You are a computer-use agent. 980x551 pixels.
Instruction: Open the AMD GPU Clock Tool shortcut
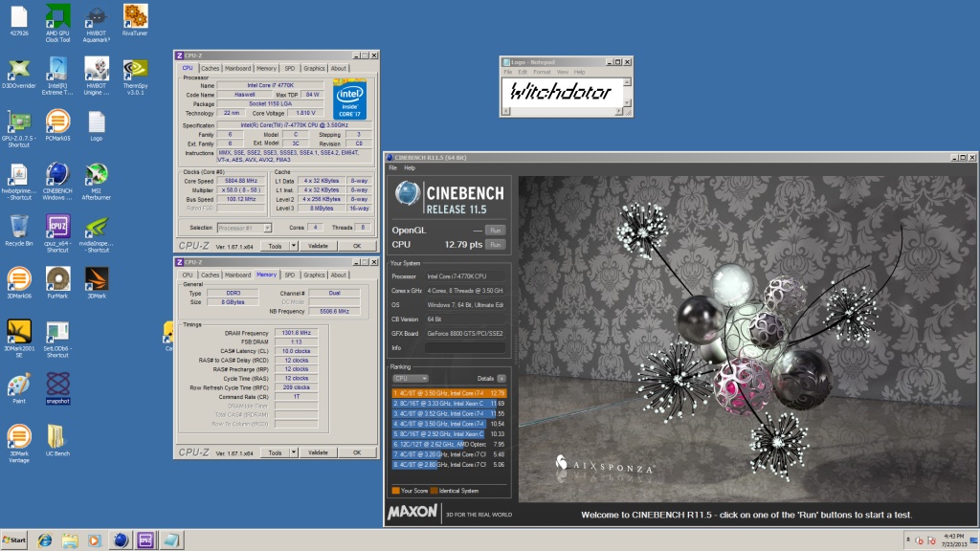(57, 15)
